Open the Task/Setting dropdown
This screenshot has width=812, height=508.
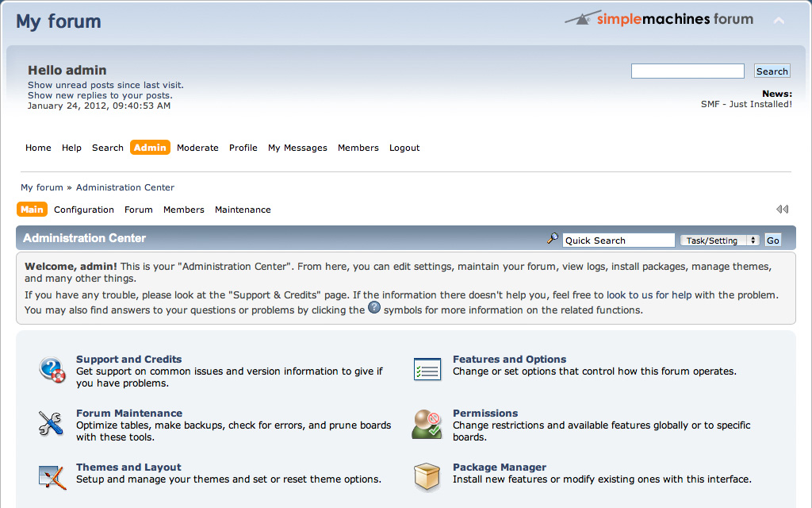tap(720, 241)
